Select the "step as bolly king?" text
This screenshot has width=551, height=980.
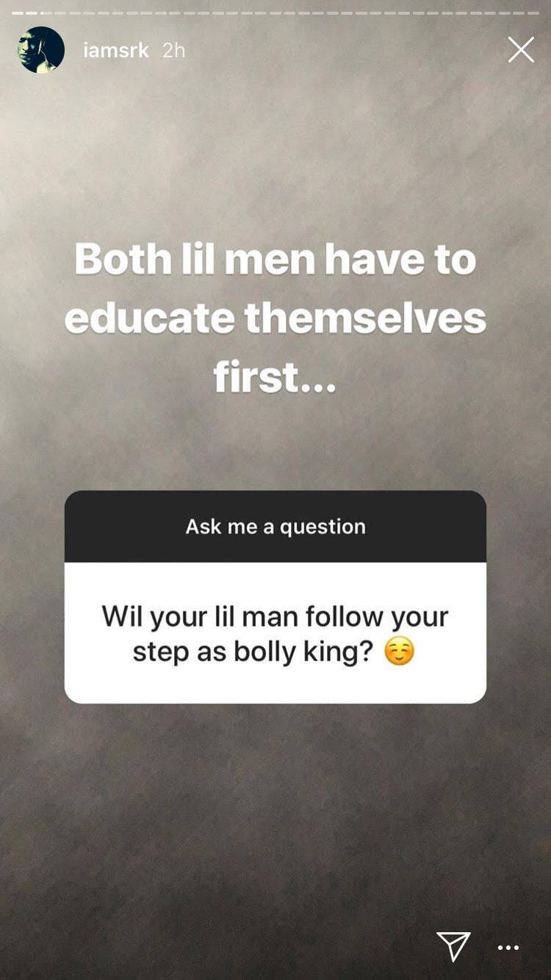(x=253, y=652)
